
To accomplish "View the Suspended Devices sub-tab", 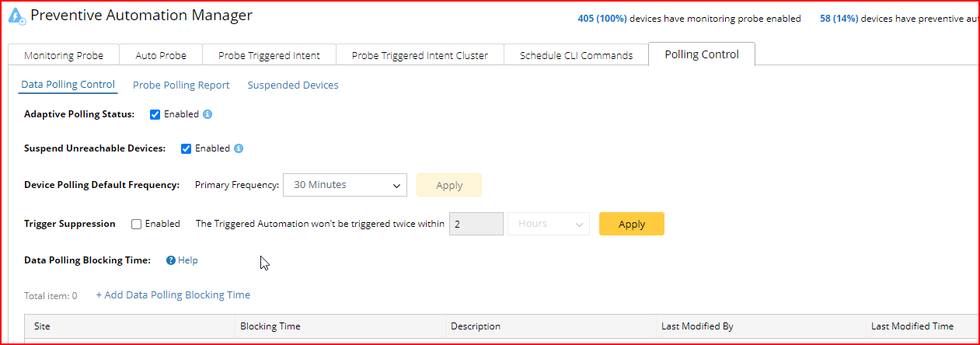I will pos(293,85).
